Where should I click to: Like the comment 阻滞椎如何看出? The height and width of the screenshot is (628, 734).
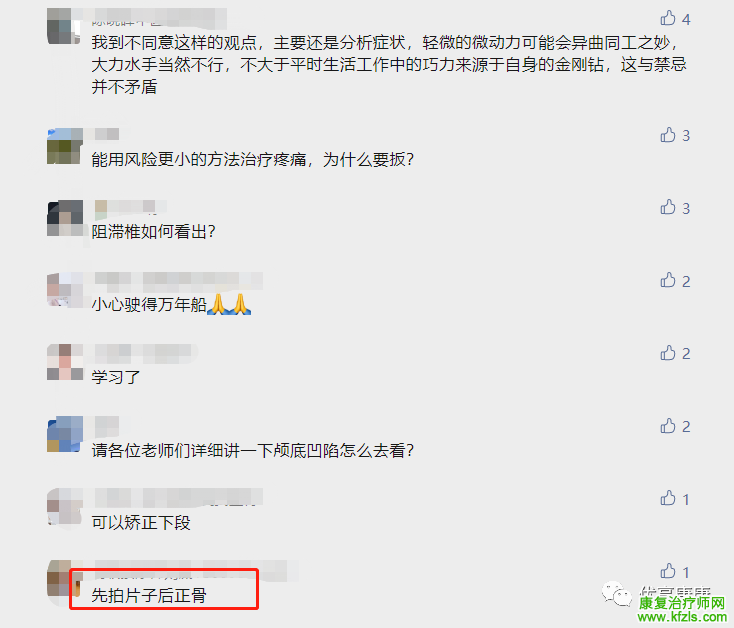click(x=668, y=207)
